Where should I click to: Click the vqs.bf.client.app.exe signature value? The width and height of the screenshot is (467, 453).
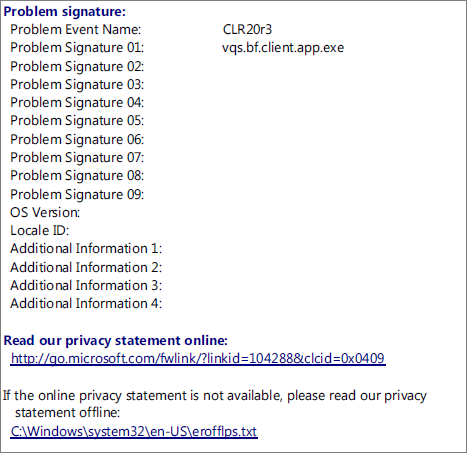click(283, 48)
